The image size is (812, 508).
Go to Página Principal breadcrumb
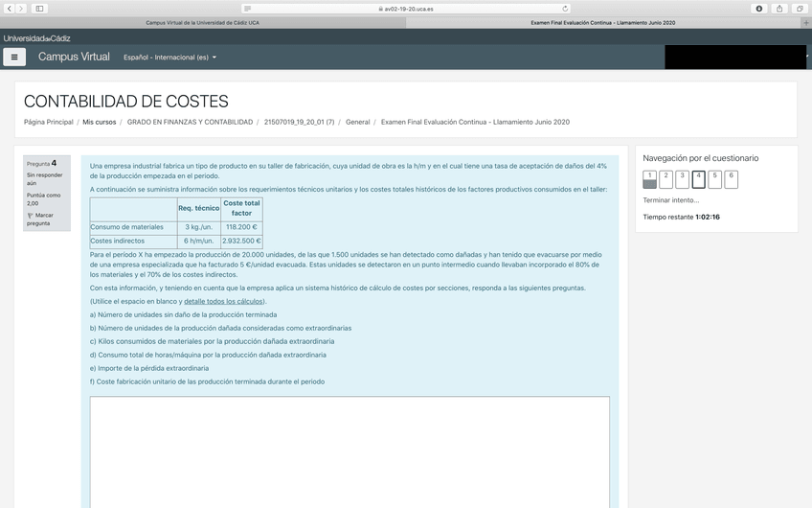point(48,122)
